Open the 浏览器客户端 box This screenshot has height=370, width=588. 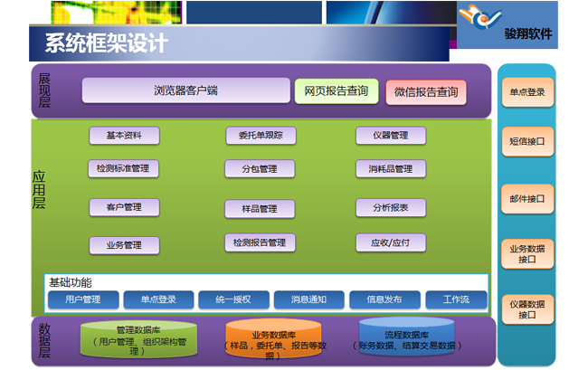coord(185,90)
